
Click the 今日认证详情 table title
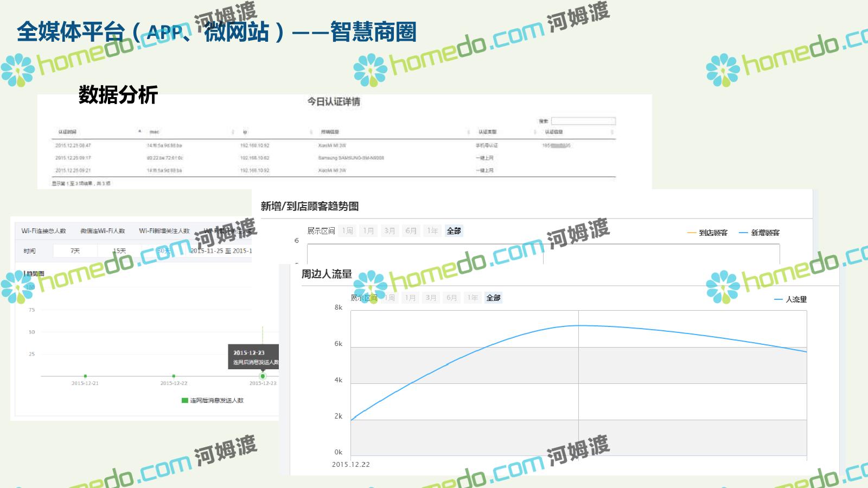pyautogui.click(x=334, y=101)
